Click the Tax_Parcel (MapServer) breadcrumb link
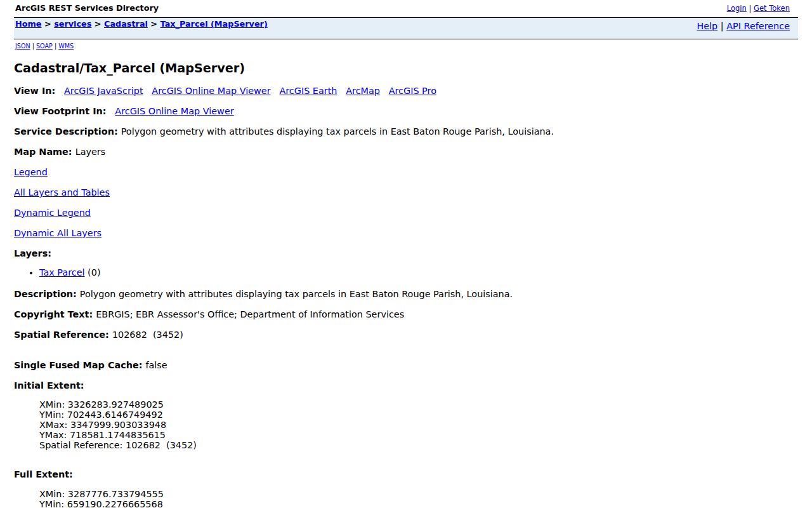Image resolution: width=812 pixels, height=508 pixels. point(214,24)
